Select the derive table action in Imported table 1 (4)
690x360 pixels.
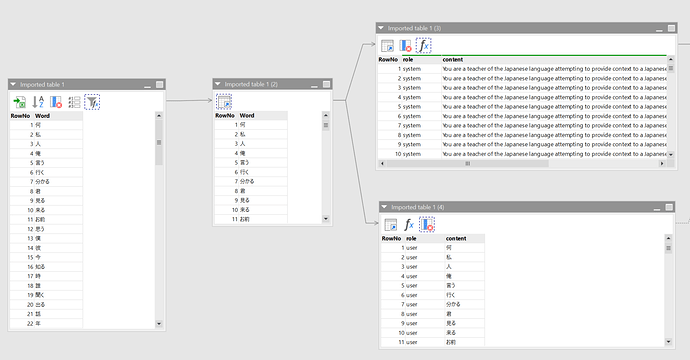coord(391,224)
